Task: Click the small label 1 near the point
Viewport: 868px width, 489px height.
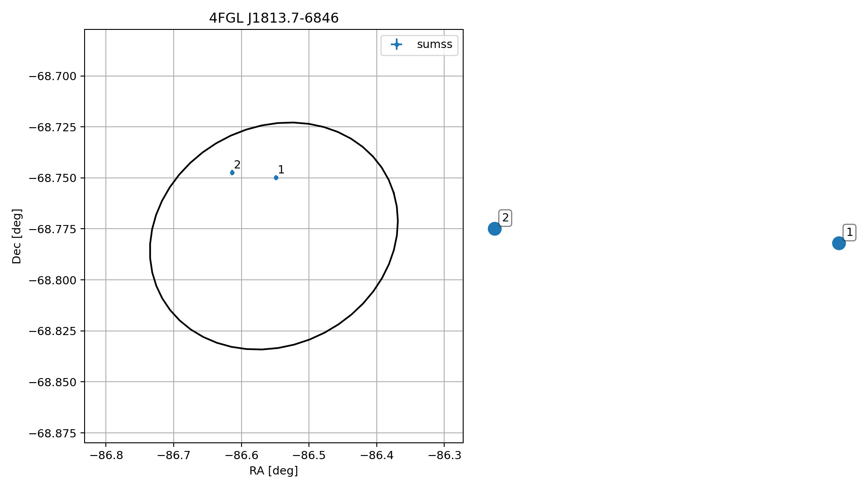Action: coord(281,170)
